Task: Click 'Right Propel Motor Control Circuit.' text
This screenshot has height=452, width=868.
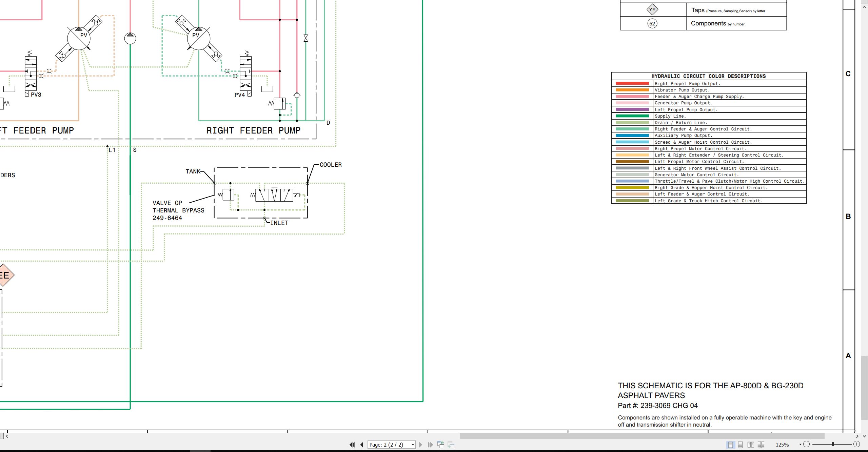Action: pyautogui.click(x=701, y=149)
